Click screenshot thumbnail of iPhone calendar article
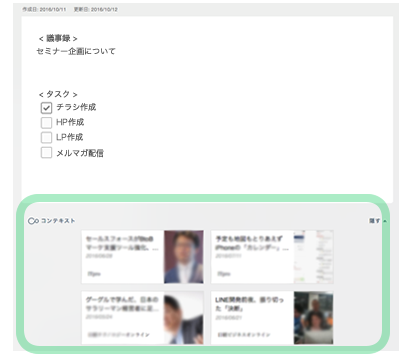 point(313,257)
